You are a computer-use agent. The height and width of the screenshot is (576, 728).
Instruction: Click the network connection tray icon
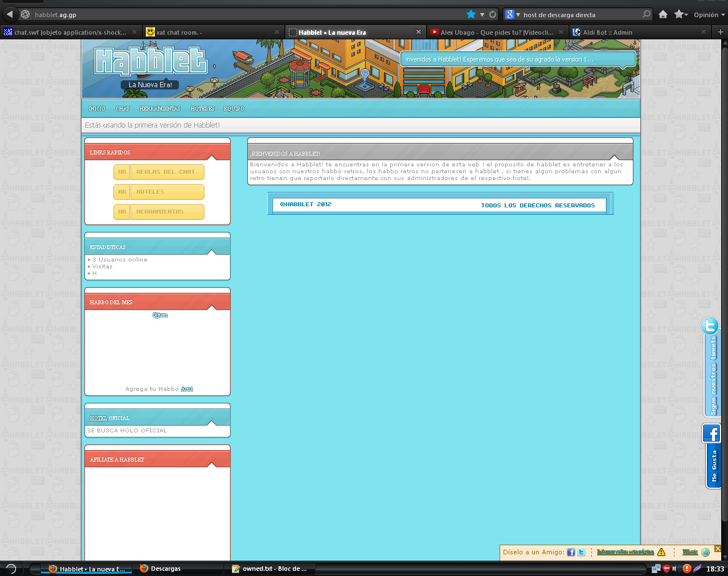[x=656, y=569]
